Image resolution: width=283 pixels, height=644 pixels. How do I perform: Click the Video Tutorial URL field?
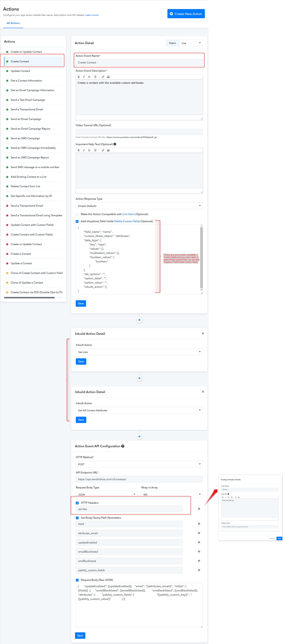[139, 132]
